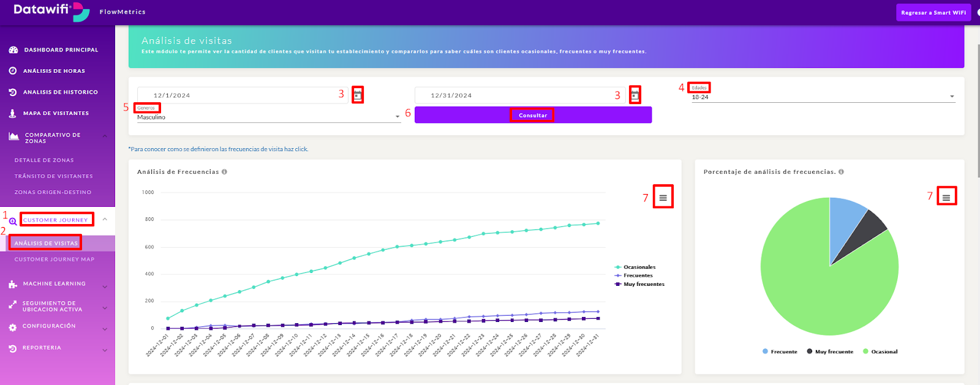980x385 pixels.
Task: Select Detalle de Zonas submenu
Action: (x=44, y=160)
